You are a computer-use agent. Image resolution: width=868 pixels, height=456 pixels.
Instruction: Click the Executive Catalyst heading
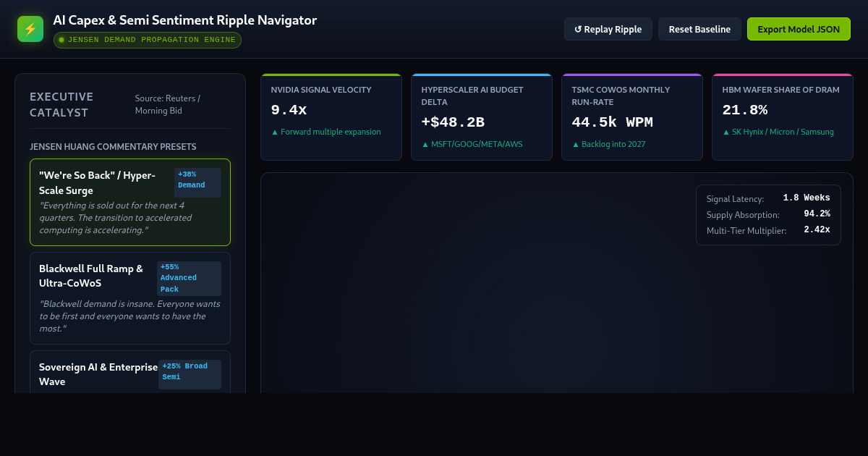point(61,104)
